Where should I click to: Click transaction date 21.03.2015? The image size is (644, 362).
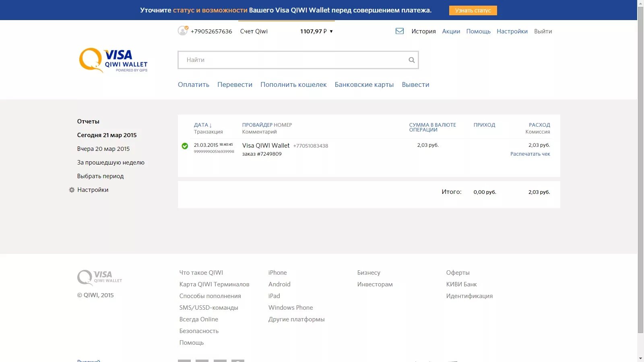point(206,145)
